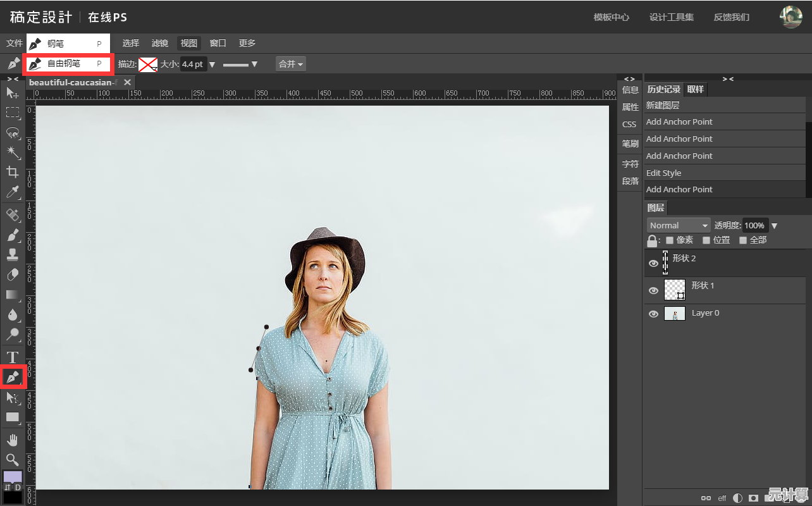Pick the Magic Wand tool
Image resolution: width=812 pixels, height=506 pixels.
pos(13,152)
